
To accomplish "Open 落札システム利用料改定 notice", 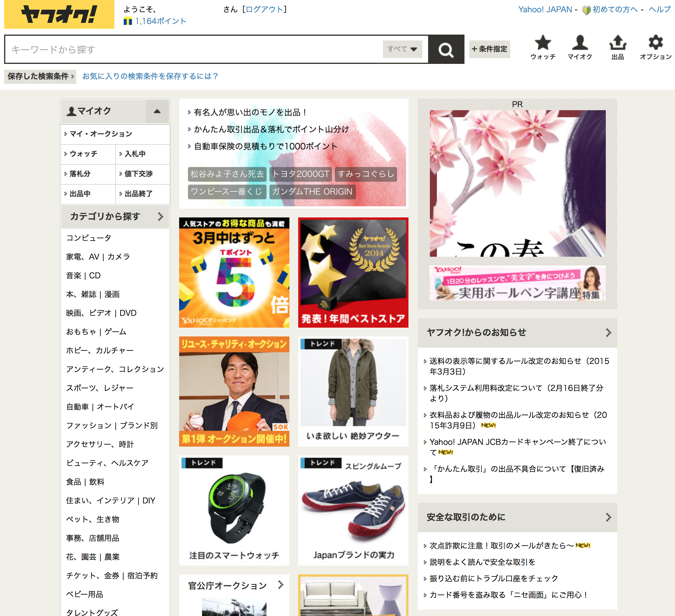I will point(516,393).
